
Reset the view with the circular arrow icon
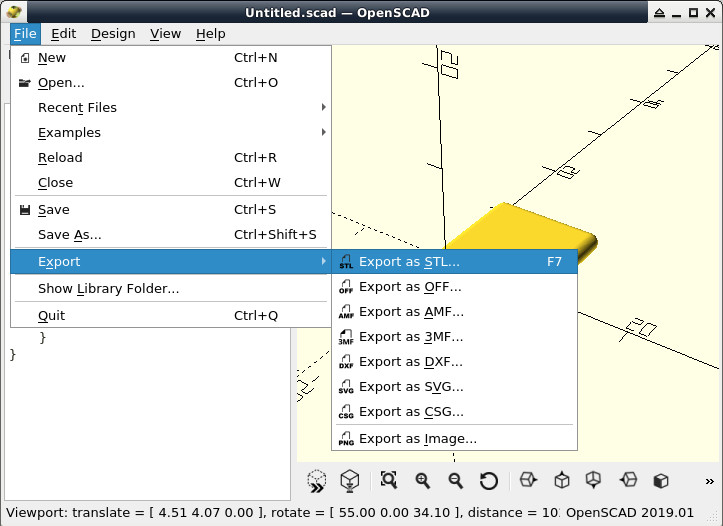coord(489,481)
